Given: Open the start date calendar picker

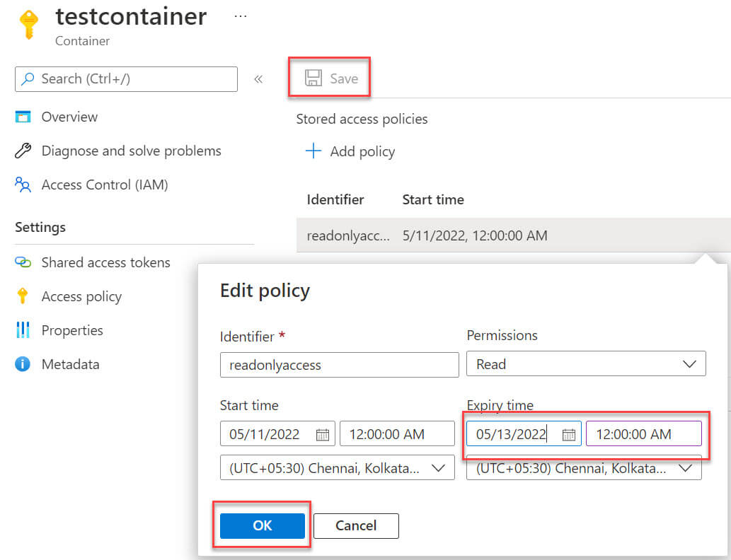Looking at the screenshot, I should point(321,433).
